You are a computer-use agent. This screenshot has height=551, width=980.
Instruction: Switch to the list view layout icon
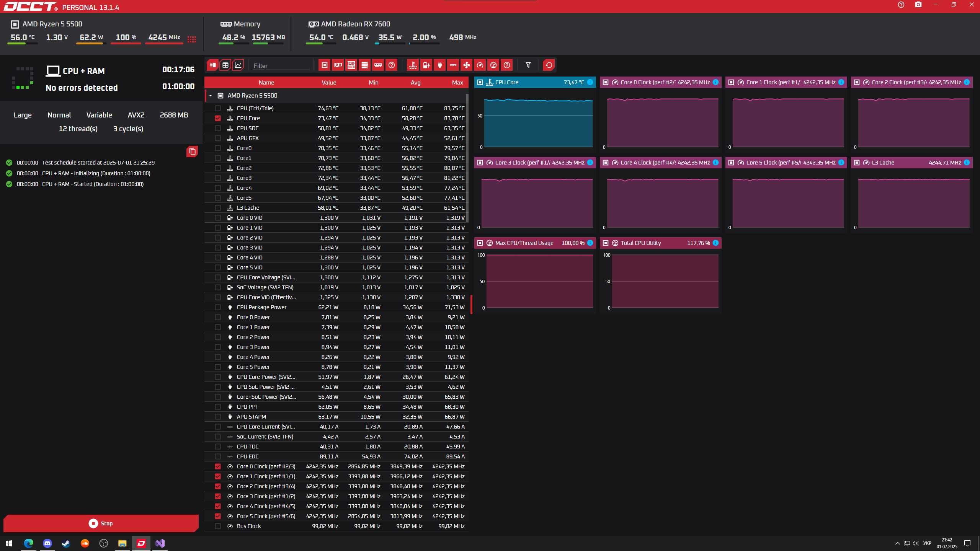point(212,65)
